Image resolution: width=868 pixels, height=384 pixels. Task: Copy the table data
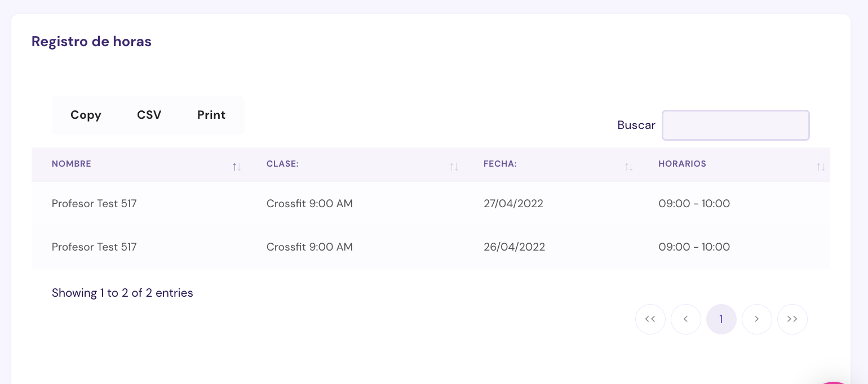[x=86, y=115]
